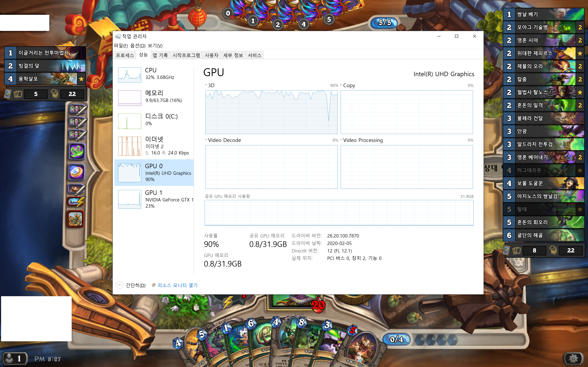Open the Video Processing engine dropdown
Viewport: 588px width, 367px height.
[341, 140]
